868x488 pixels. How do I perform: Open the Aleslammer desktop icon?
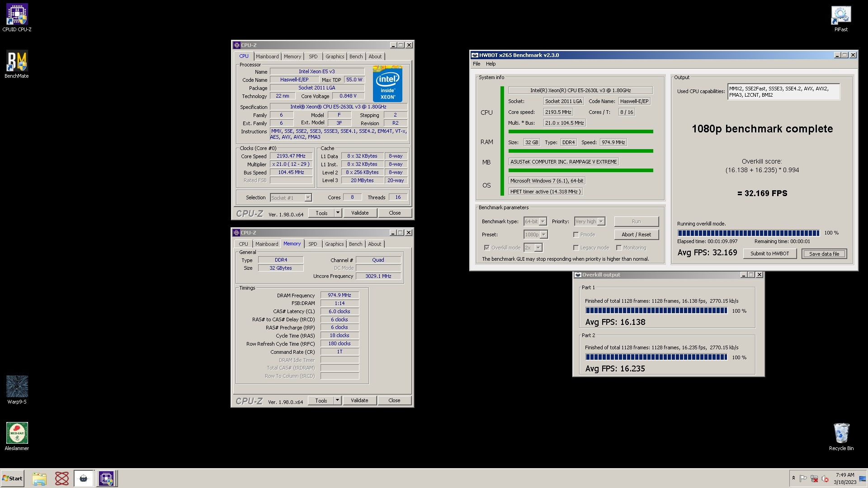click(x=17, y=436)
